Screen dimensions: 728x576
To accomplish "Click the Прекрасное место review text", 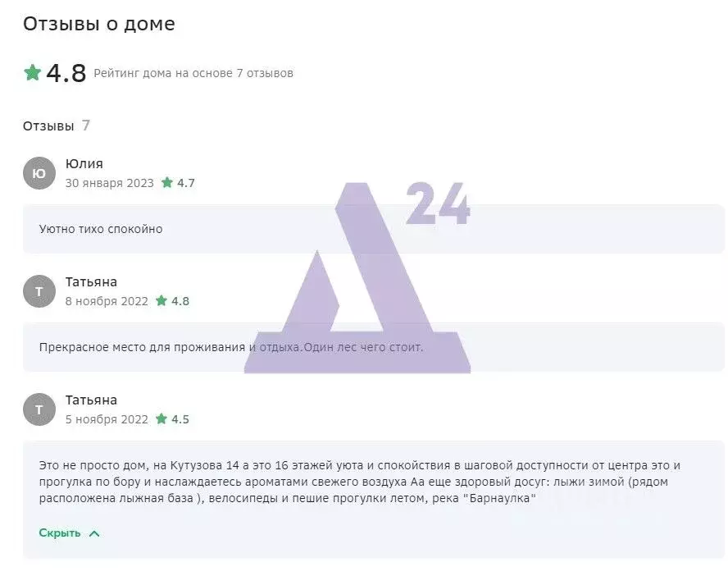I will 231,347.
